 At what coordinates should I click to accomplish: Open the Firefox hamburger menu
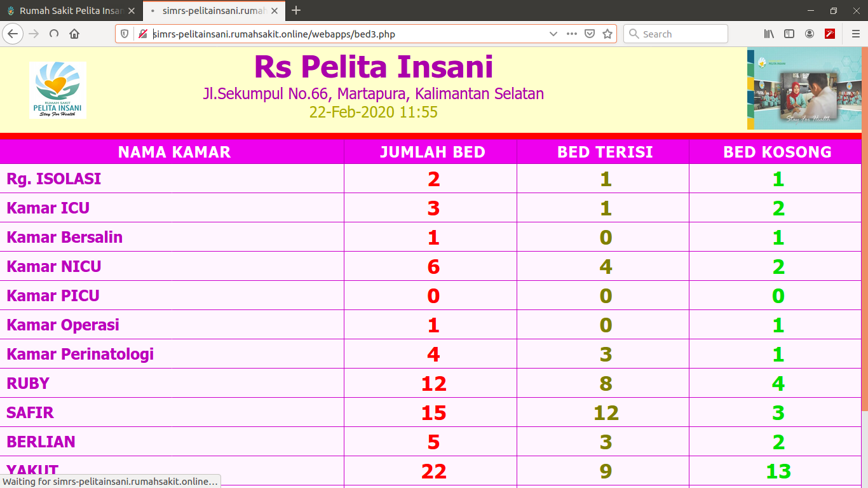click(855, 34)
